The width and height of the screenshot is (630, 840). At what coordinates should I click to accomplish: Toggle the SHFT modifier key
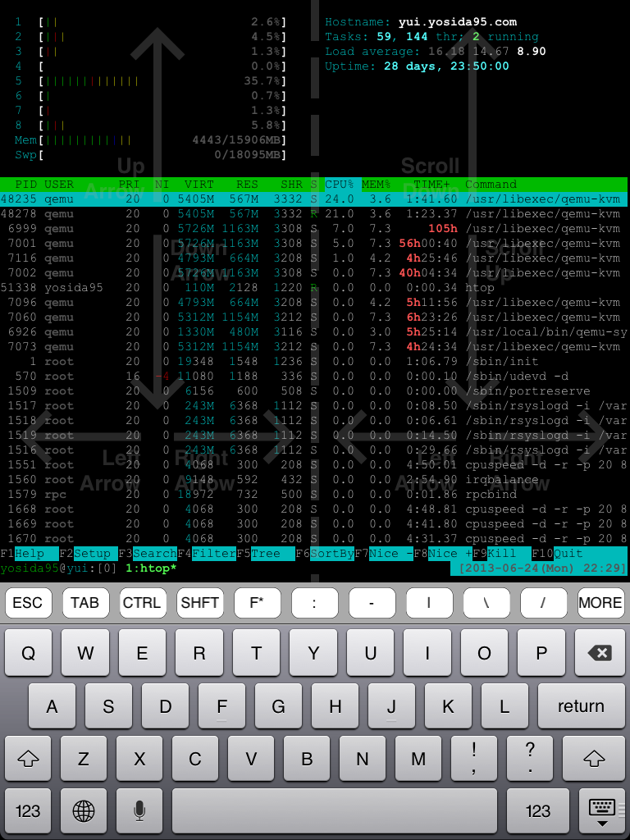tap(199, 603)
